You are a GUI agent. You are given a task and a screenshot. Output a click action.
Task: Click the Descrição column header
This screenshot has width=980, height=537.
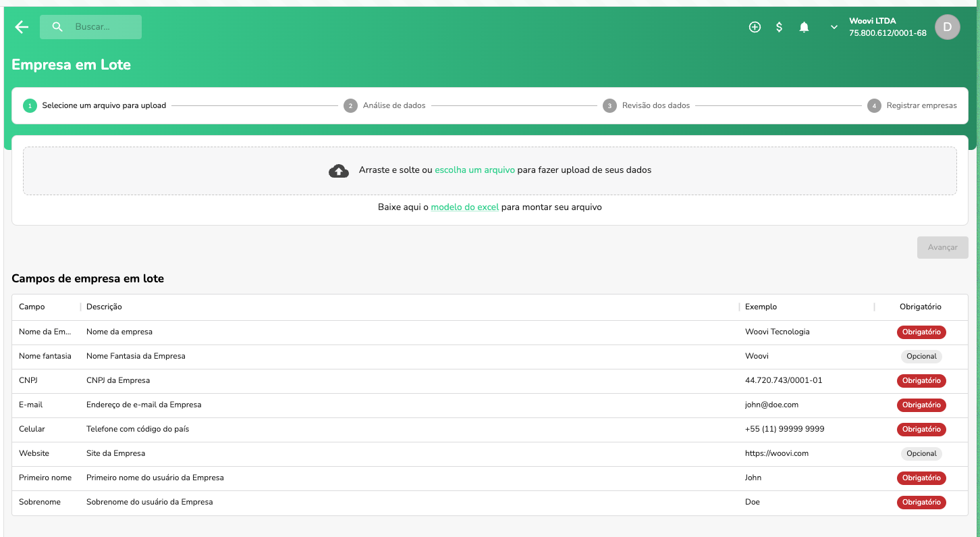coord(104,307)
